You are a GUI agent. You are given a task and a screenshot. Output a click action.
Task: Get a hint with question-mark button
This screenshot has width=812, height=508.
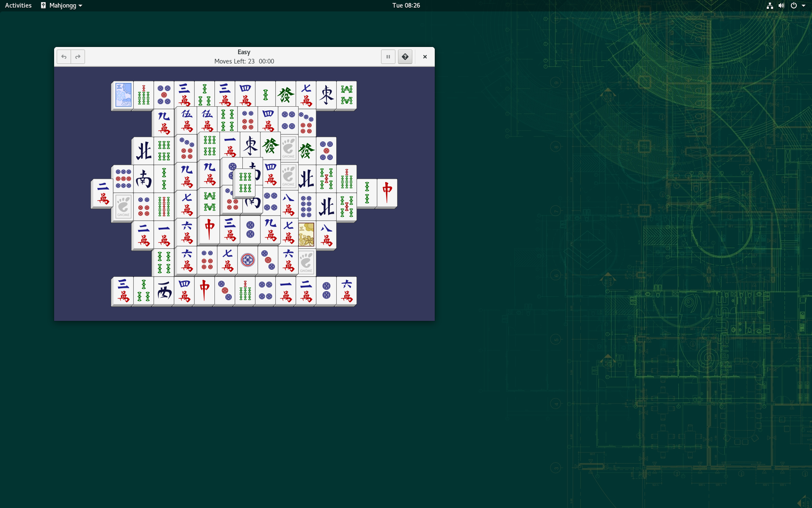405,57
